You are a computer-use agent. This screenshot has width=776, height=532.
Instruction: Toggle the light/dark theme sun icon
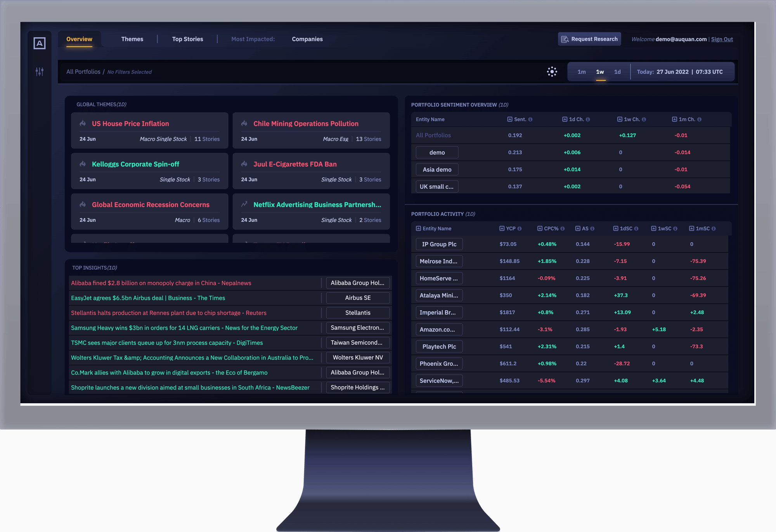tap(552, 72)
